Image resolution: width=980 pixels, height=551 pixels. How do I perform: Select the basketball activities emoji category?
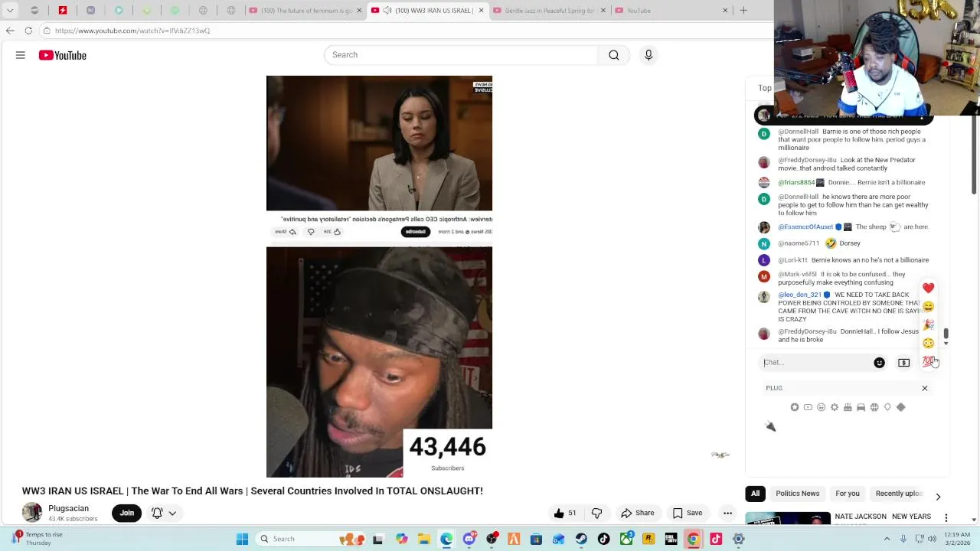click(x=874, y=407)
